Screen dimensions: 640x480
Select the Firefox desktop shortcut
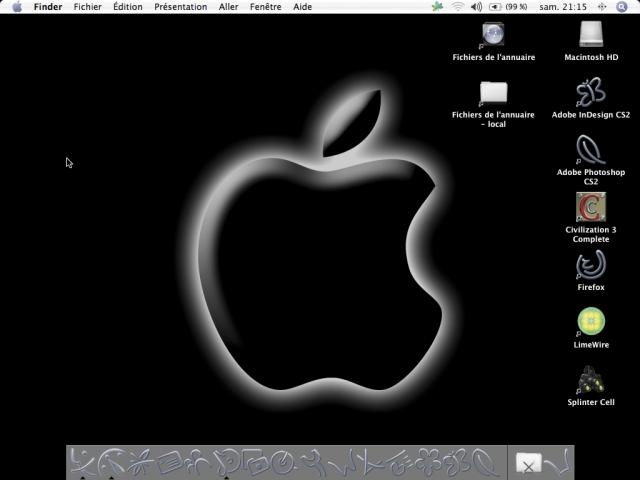tap(591, 265)
